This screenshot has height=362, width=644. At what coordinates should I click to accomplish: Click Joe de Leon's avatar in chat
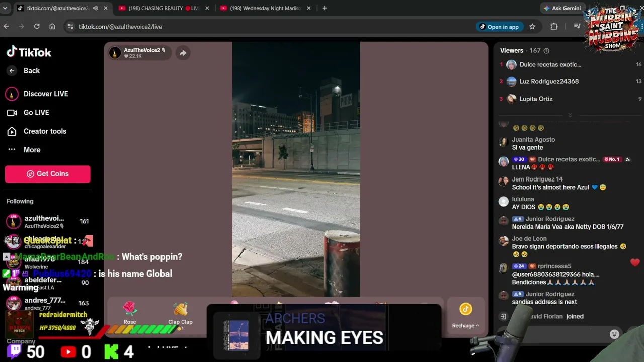504,241
